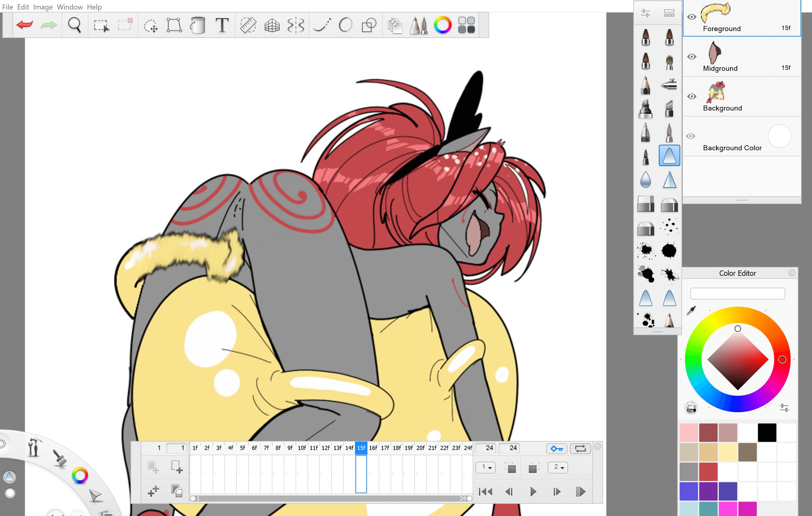Click the red Undo arrow

[x=25, y=25]
